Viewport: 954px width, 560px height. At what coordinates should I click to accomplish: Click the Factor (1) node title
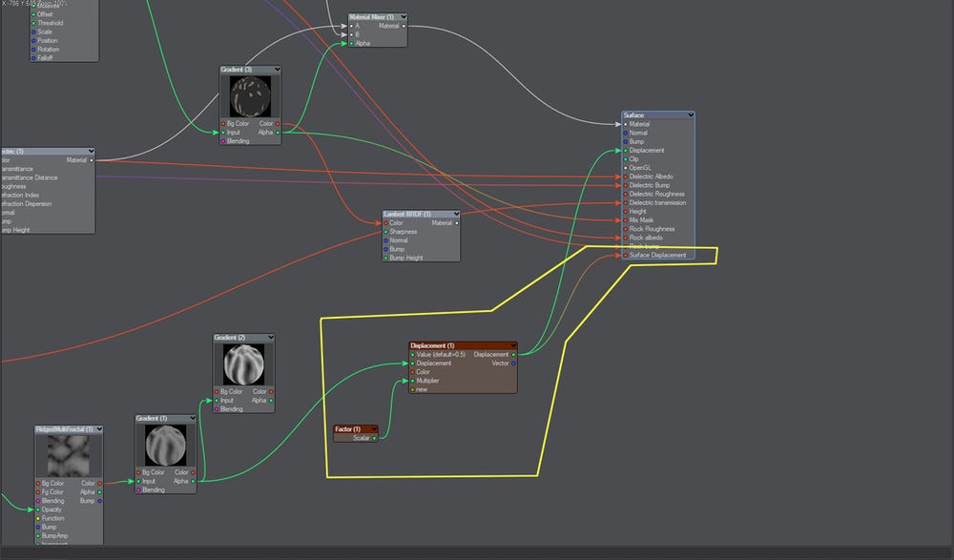347,429
